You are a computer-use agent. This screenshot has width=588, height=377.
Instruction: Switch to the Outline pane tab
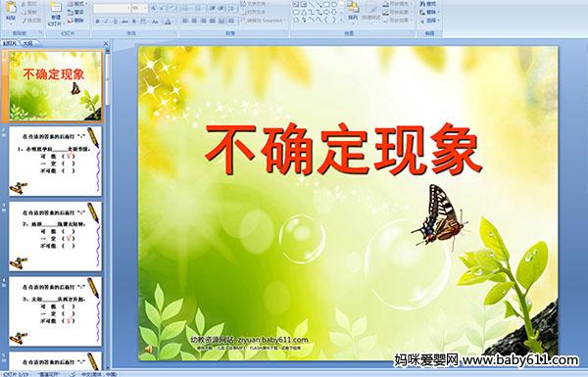click(x=27, y=43)
